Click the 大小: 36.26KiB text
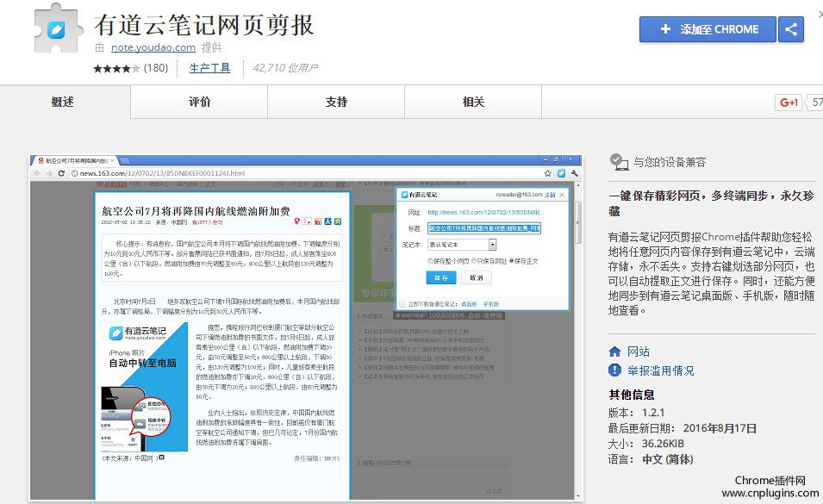The height and width of the screenshot is (504, 823). click(x=646, y=444)
